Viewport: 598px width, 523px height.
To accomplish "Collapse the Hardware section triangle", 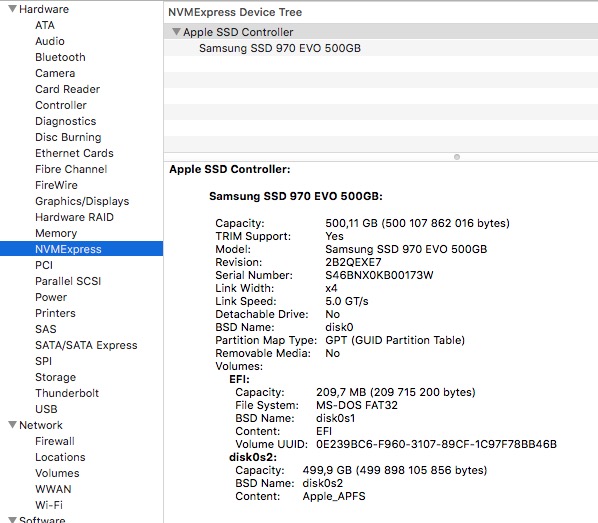I will (13, 8).
